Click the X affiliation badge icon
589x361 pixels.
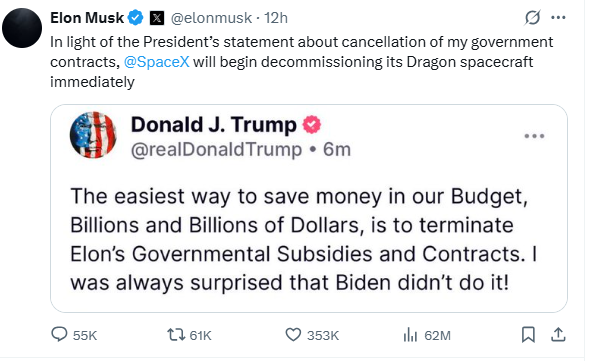click(x=157, y=18)
